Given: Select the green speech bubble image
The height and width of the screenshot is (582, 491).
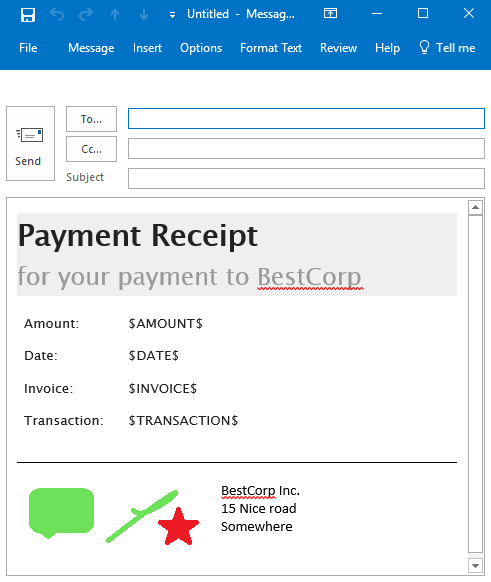Looking at the screenshot, I should [x=61, y=513].
